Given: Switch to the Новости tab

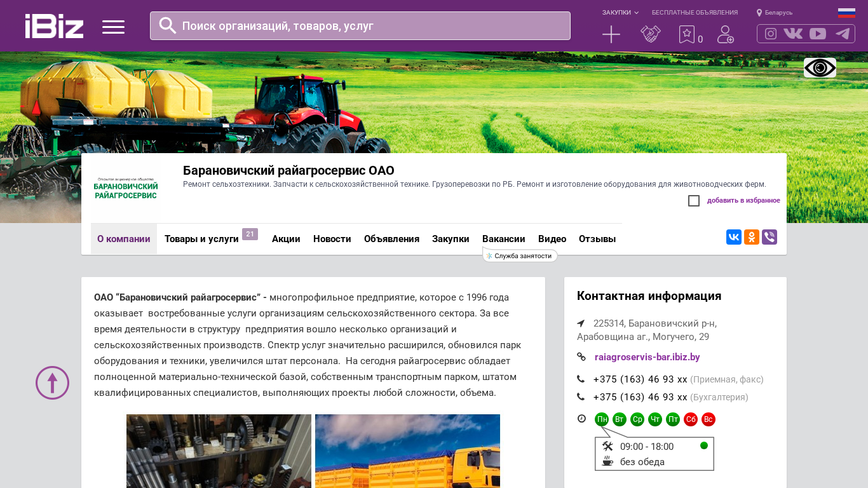Looking at the screenshot, I should coord(332,239).
